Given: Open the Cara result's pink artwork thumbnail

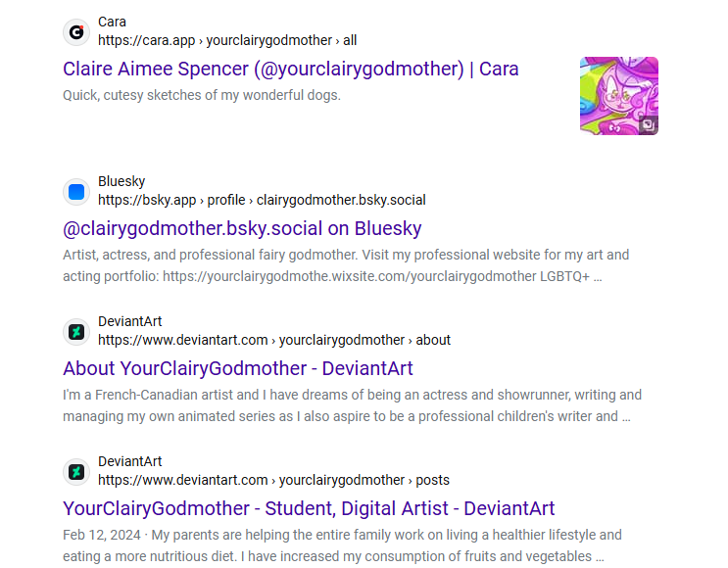Looking at the screenshot, I should (617, 95).
